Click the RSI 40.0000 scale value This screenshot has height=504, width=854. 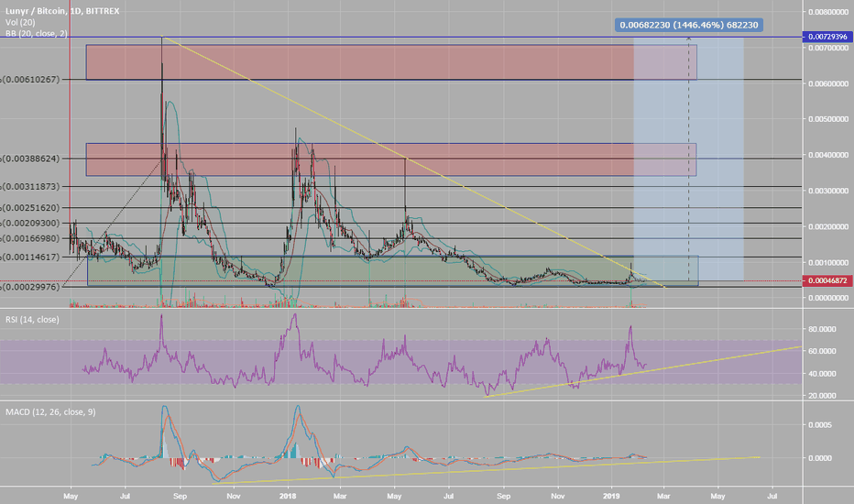pos(823,374)
